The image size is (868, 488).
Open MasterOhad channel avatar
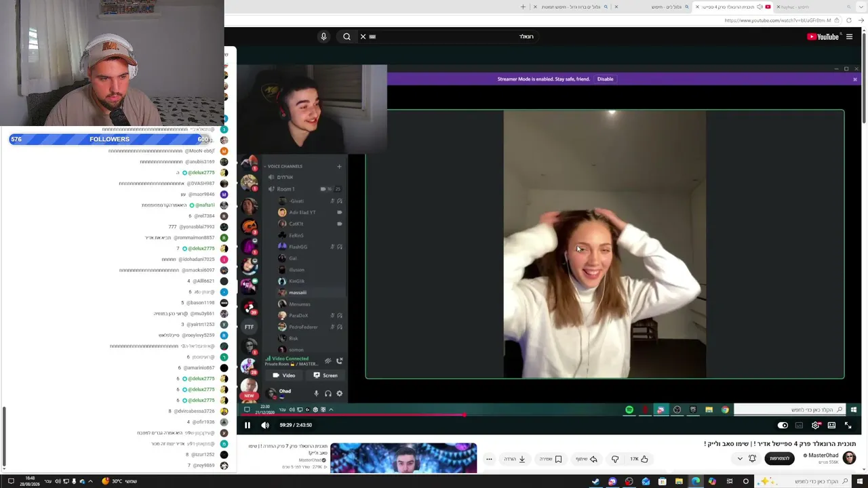tap(849, 458)
